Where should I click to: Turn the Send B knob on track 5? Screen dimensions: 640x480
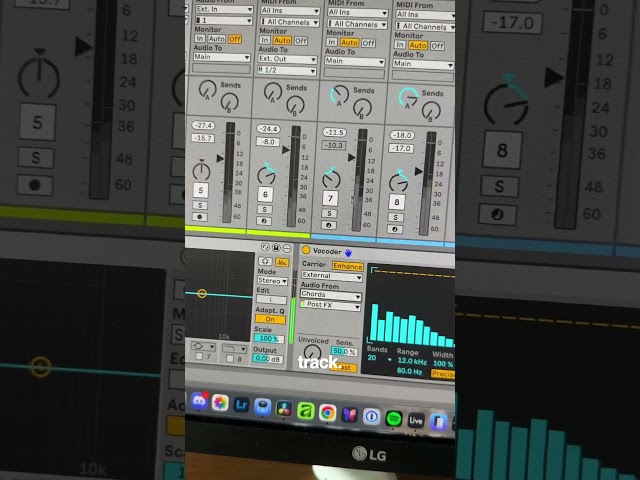coord(229,102)
